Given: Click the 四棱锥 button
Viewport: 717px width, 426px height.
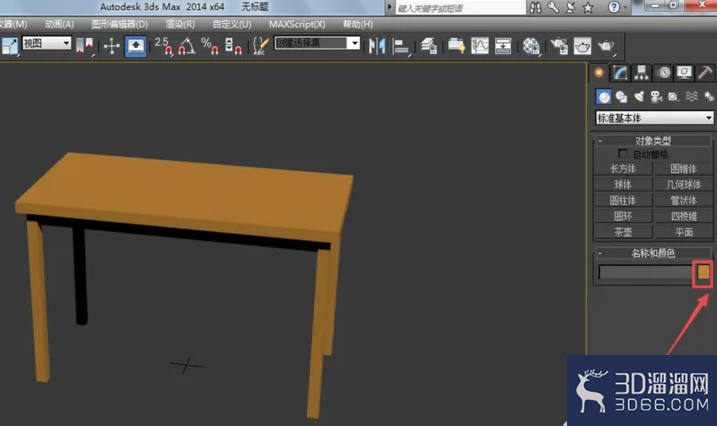Looking at the screenshot, I should (684, 216).
